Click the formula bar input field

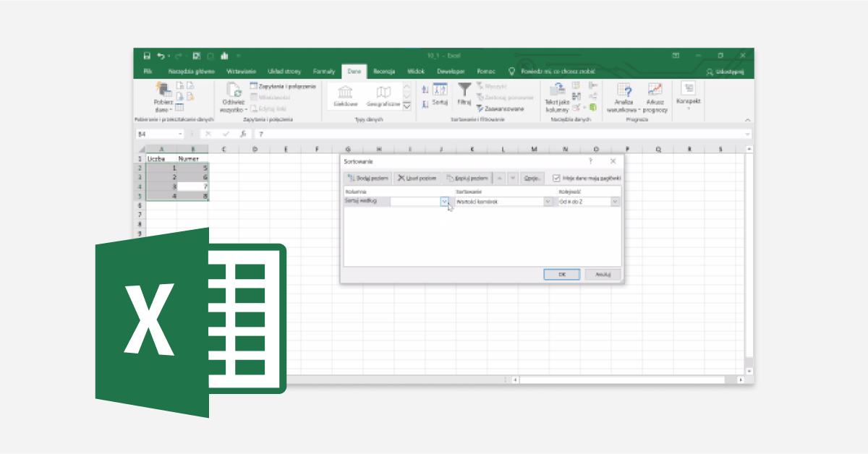pyautogui.click(x=499, y=134)
